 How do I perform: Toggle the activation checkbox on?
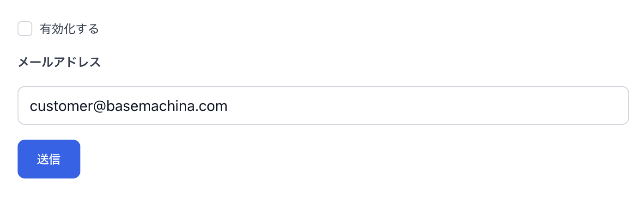click(25, 29)
